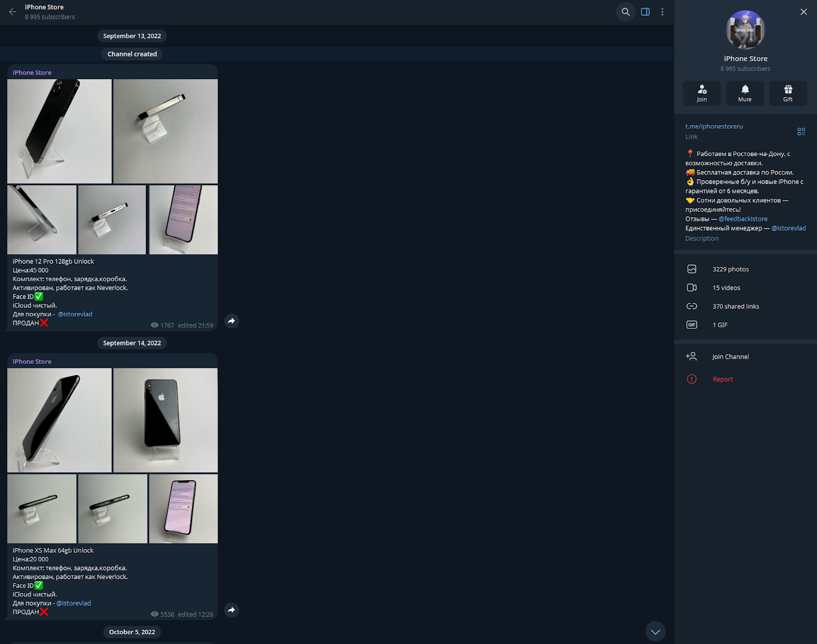Image resolution: width=817 pixels, height=644 pixels.
Task: Close the channel info panel
Action: tap(804, 12)
